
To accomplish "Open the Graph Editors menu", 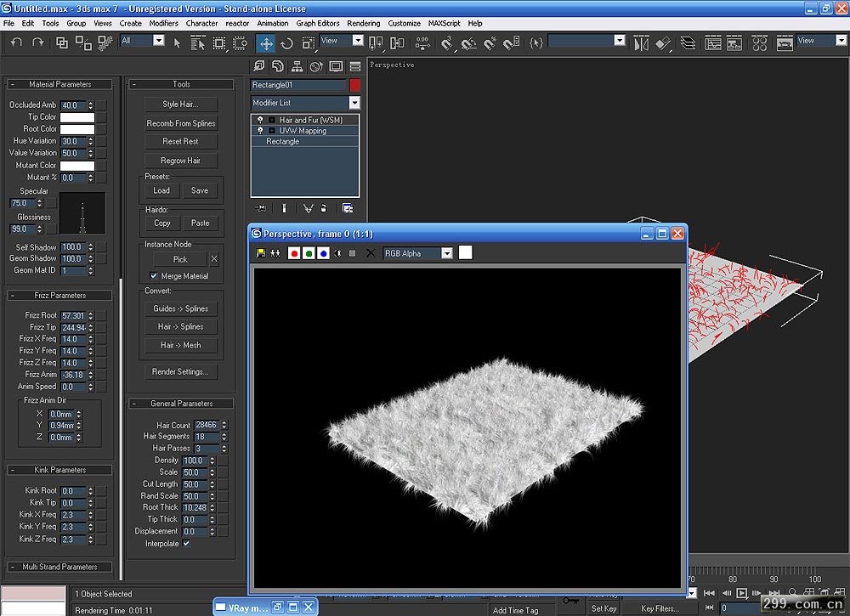I will pos(318,23).
